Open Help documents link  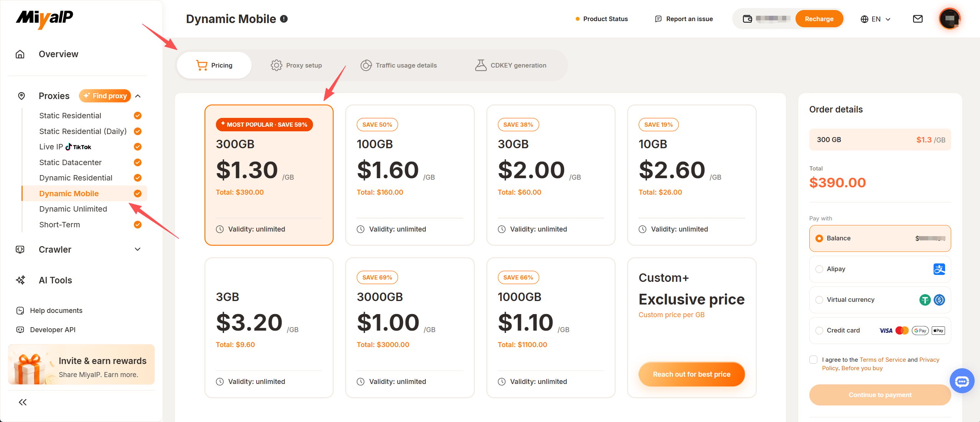point(56,311)
